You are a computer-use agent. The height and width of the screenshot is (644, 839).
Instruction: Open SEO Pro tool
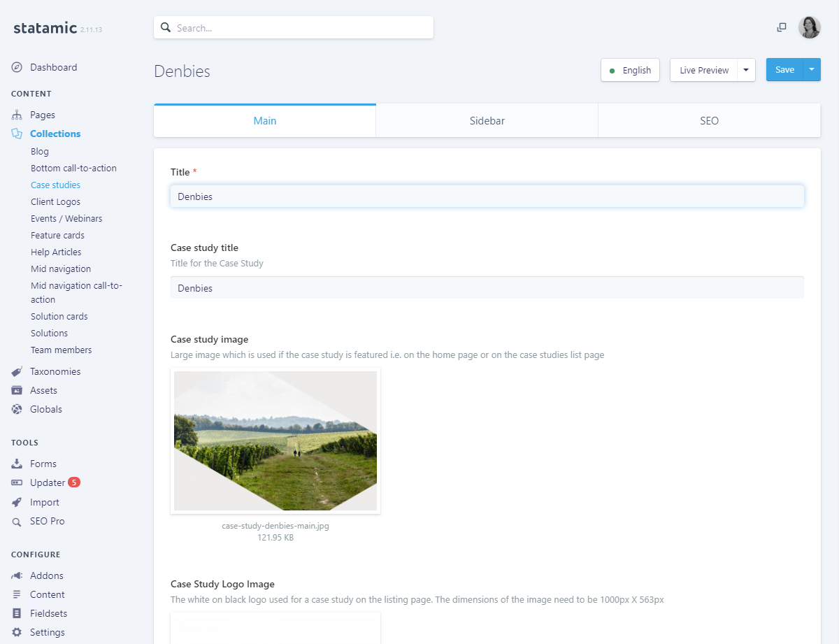(x=48, y=522)
